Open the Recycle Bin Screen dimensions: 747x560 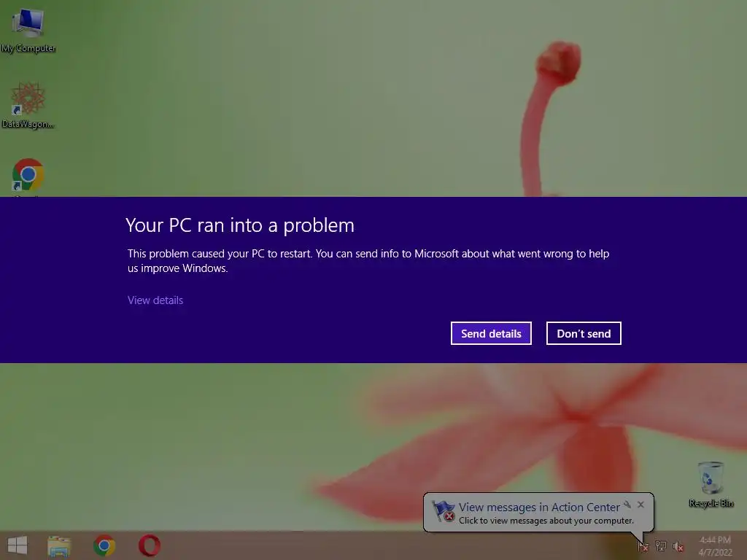711,484
